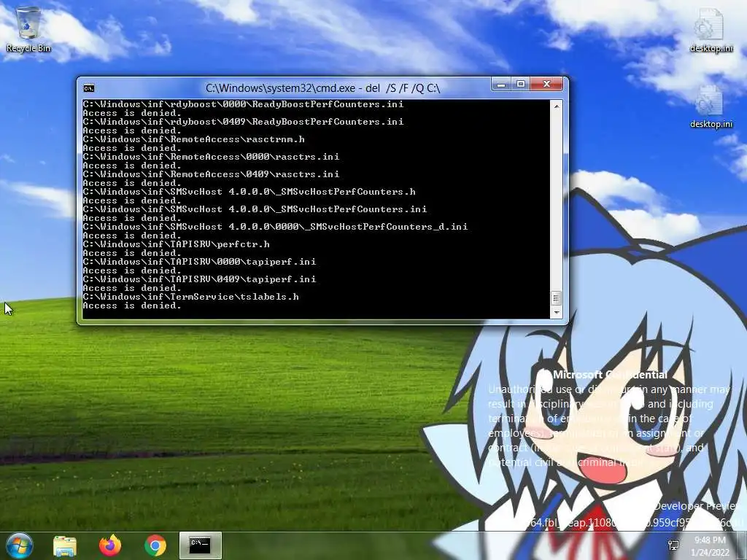Open the network tray icon

(673, 545)
